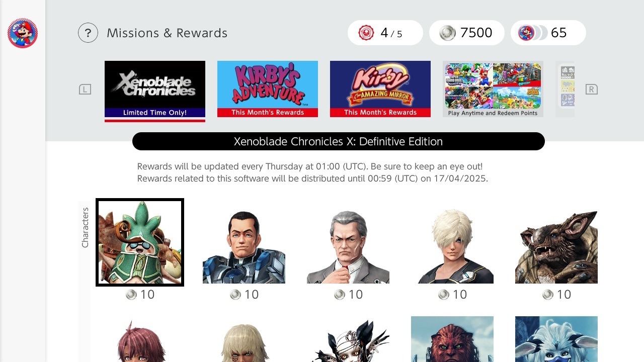The height and width of the screenshot is (362, 644).
Task: Click the R shoulder button icon
Action: [592, 89]
